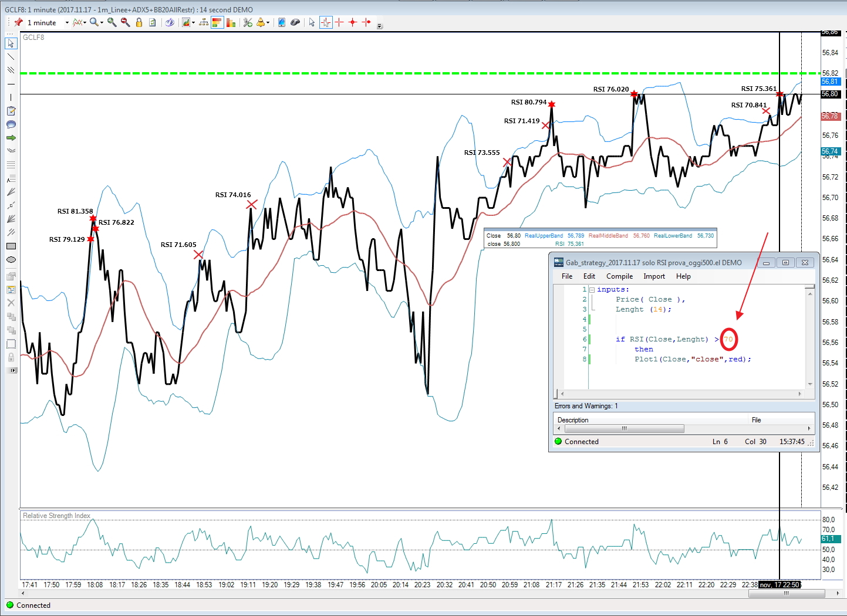The height and width of the screenshot is (616, 847).
Task: Open the toolbar overflow options arrow
Action: (x=380, y=25)
